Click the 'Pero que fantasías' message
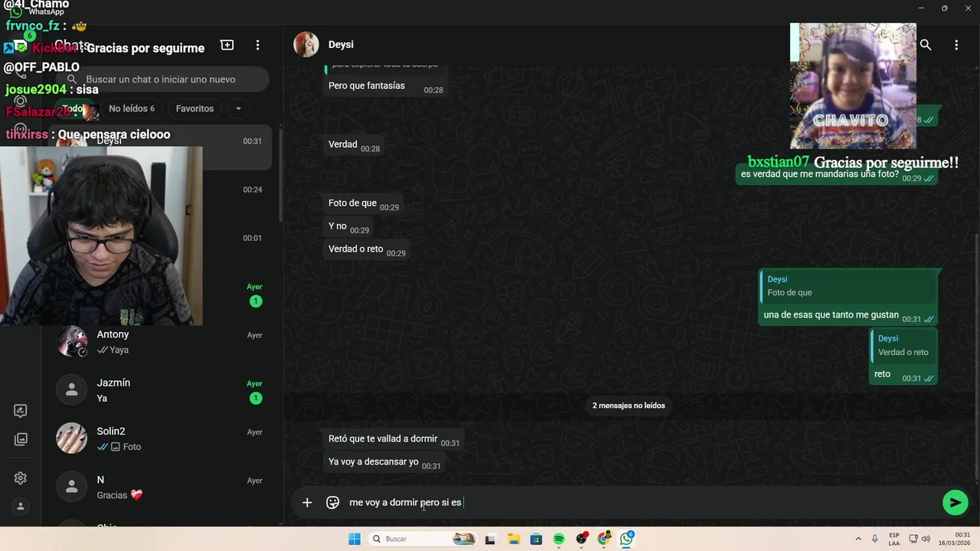Screen dimensions: 980x551 [x=386, y=86]
